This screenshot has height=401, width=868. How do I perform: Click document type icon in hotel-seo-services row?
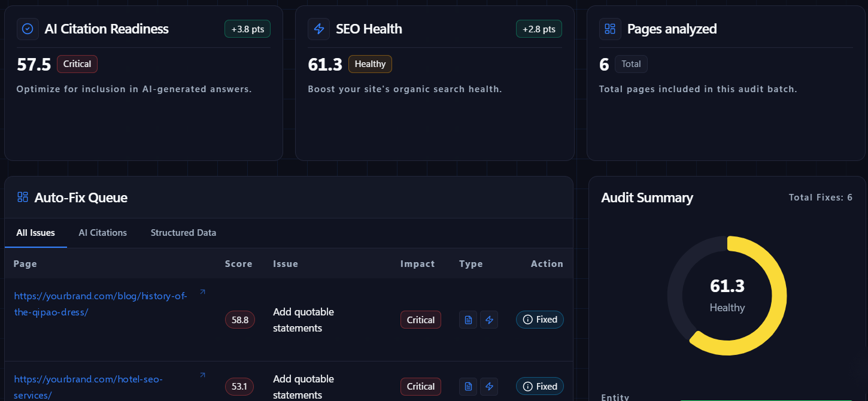pos(468,387)
